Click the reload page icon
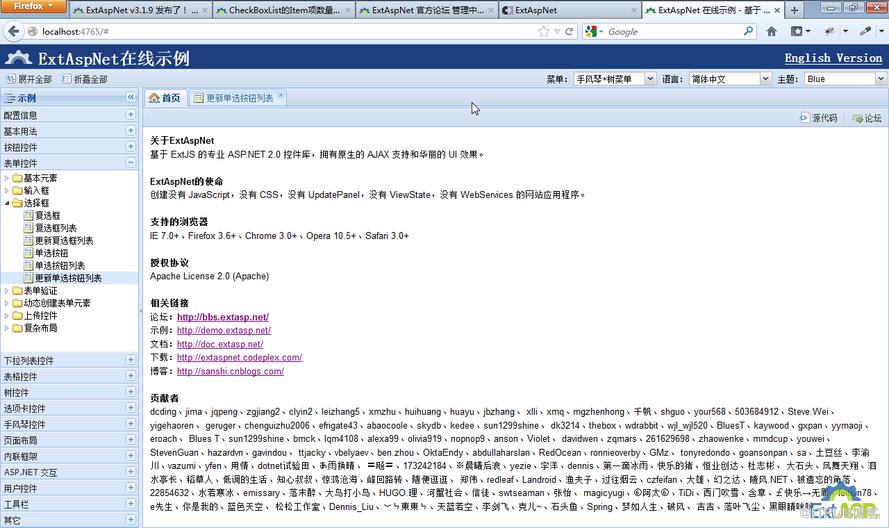This screenshot has height=528, width=889. click(569, 32)
